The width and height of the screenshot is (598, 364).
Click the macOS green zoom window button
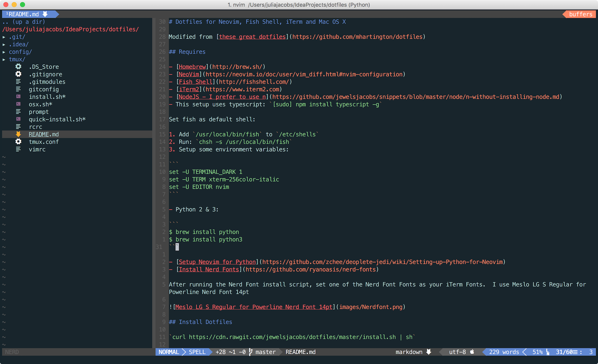pos(23,4)
